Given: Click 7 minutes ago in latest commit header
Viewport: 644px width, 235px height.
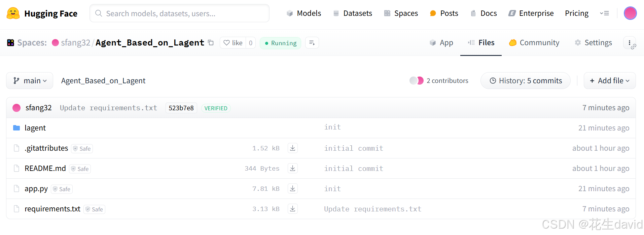Looking at the screenshot, I should click(x=606, y=108).
